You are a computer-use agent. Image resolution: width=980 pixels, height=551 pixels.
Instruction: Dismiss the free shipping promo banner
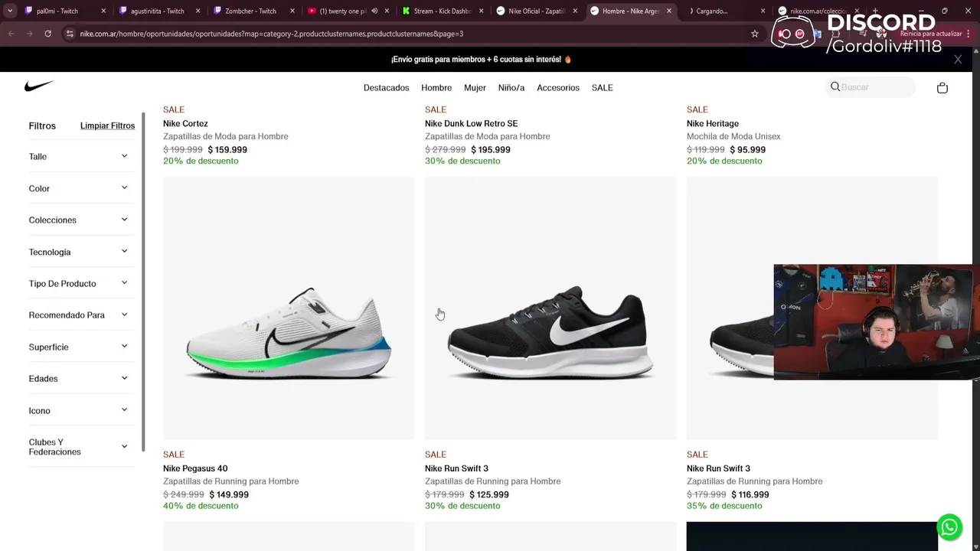pos(957,59)
